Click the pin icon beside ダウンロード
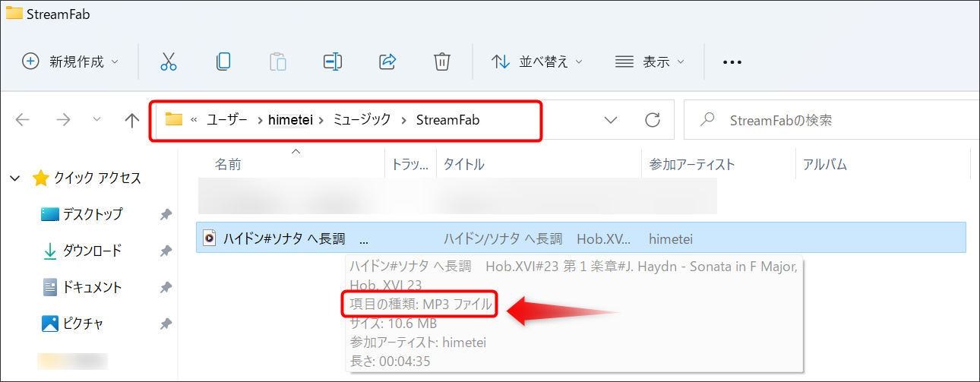This screenshot has width=980, height=382. click(166, 251)
